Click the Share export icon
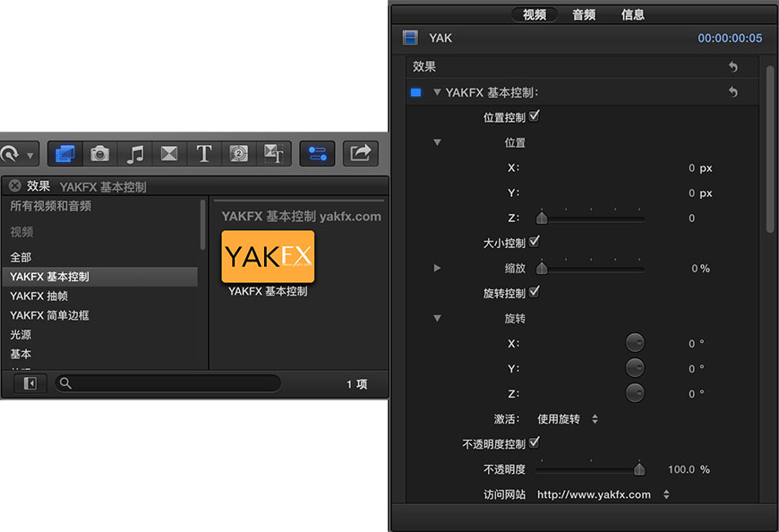 [361, 153]
